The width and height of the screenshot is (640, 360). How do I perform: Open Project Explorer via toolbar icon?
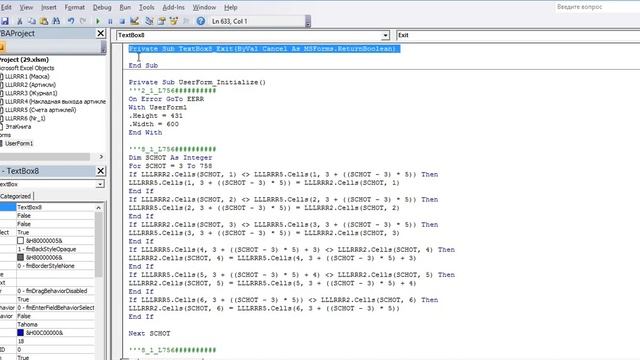click(x=149, y=21)
